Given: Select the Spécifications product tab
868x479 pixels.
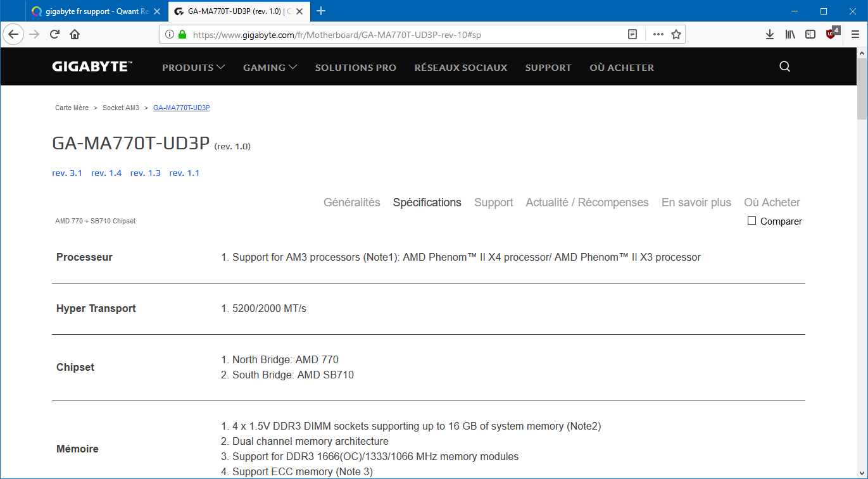Looking at the screenshot, I should [x=427, y=202].
